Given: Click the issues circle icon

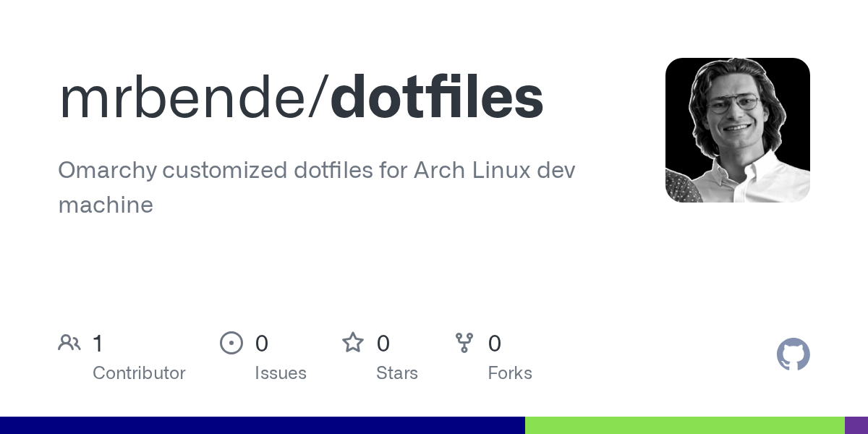Looking at the screenshot, I should click(x=231, y=343).
